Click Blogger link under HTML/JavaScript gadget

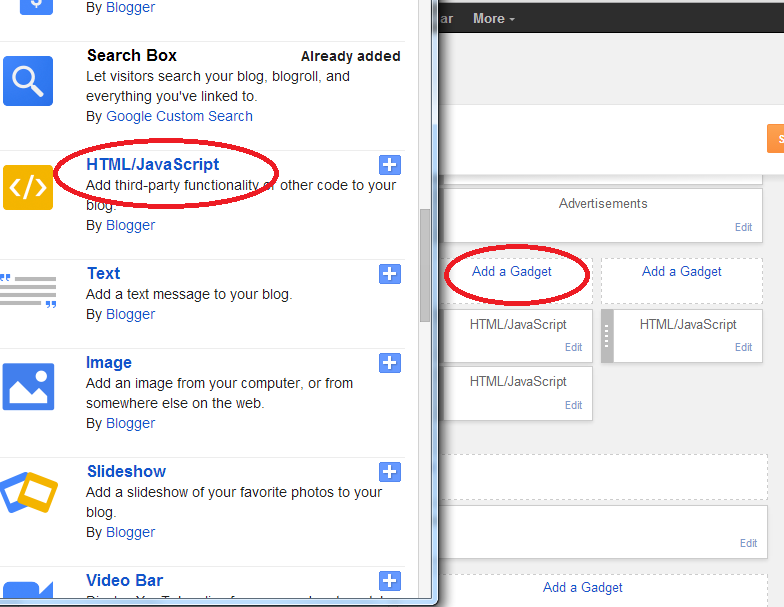click(x=130, y=226)
